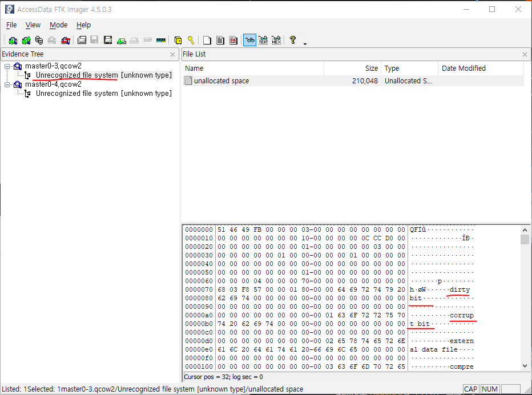Click the Export Directory Listing icon

[233, 41]
